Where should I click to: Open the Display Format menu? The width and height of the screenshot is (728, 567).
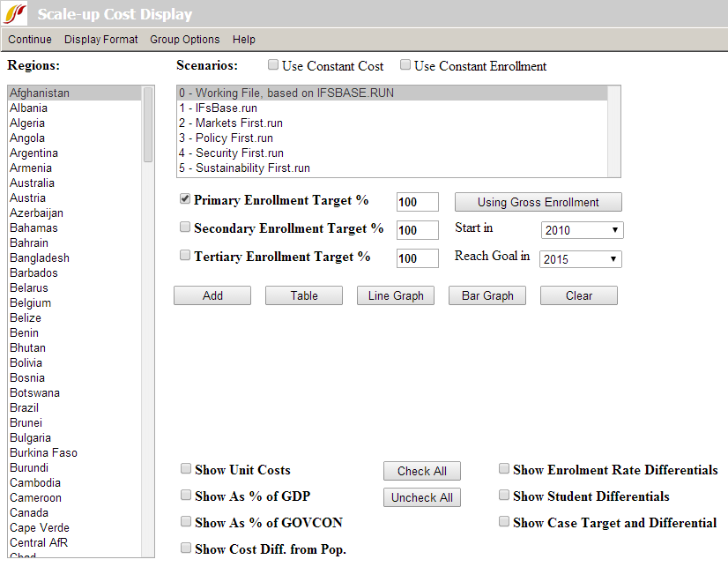tap(100, 40)
